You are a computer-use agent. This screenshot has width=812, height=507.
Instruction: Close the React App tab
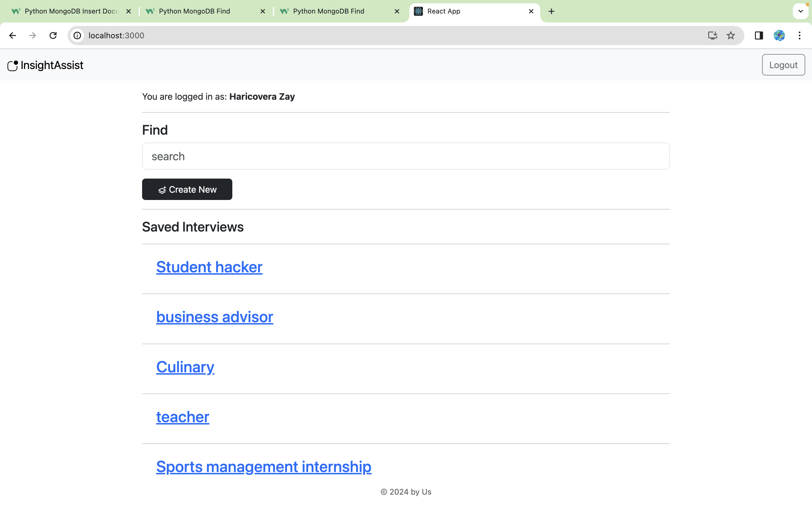(x=531, y=11)
